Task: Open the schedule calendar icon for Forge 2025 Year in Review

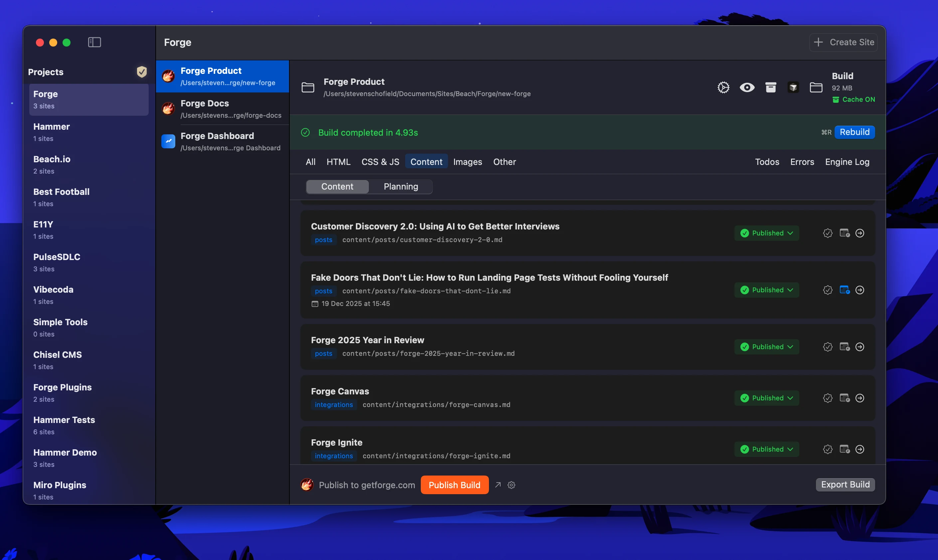Action: coord(845,347)
